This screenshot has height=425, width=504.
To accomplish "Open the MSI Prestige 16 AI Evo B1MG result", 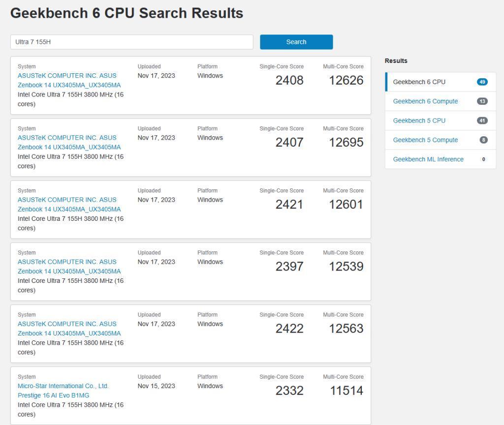I will click(x=63, y=391).
